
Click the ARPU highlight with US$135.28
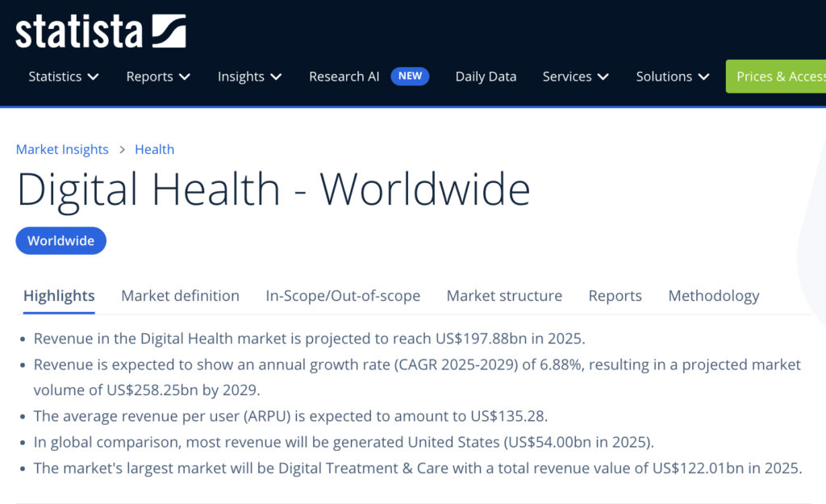290,416
